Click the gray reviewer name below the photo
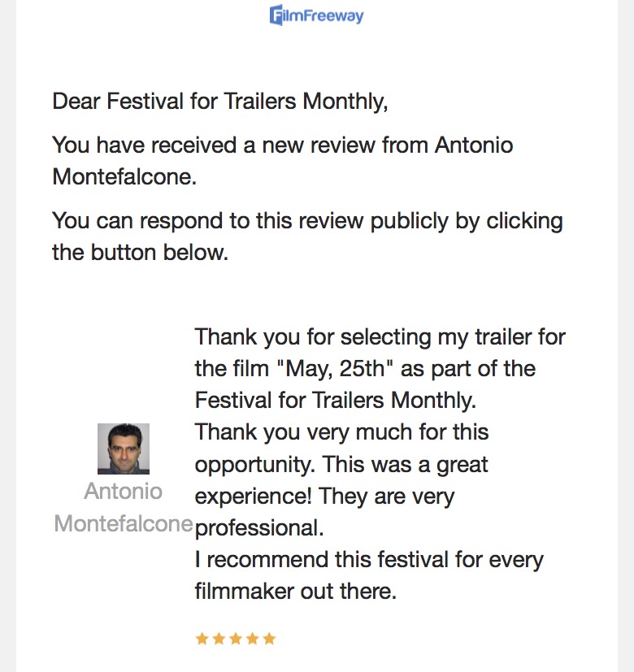This screenshot has width=634, height=672. [124, 508]
